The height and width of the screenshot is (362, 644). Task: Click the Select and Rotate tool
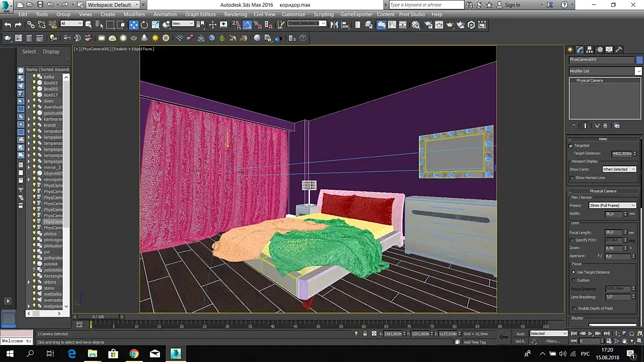click(145, 25)
